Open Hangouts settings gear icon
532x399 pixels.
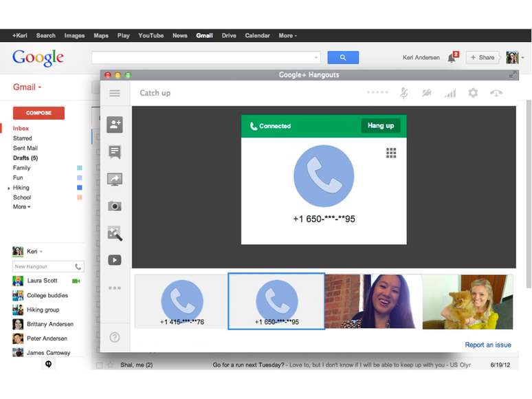pos(473,93)
